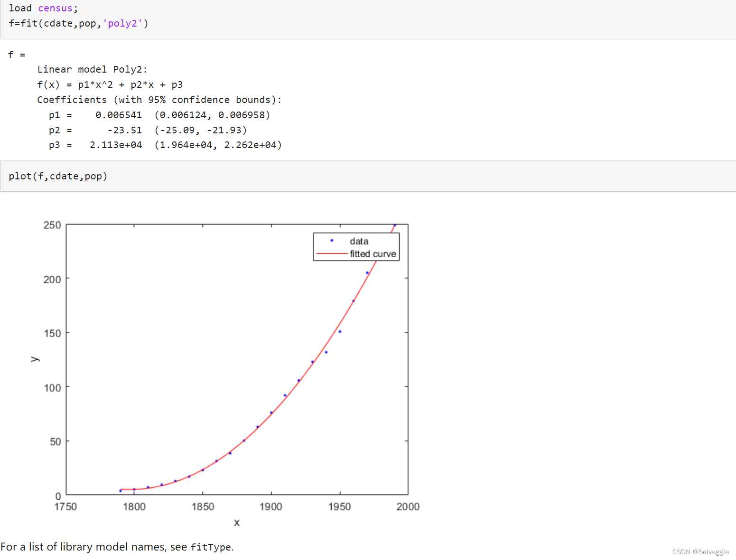The height and width of the screenshot is (560, 736).
Task: Click the 'Linear model Poly2:' output line
Action: pos(92,69)
